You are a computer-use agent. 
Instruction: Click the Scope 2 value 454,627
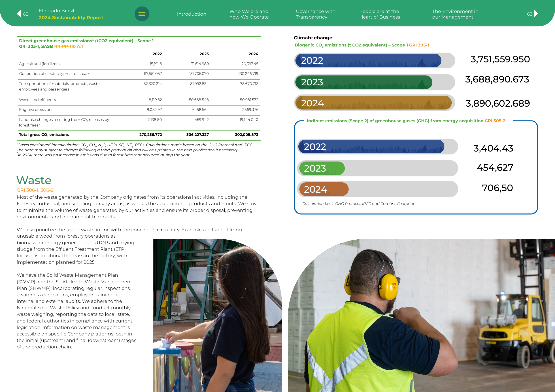click(x=495, y=168)
